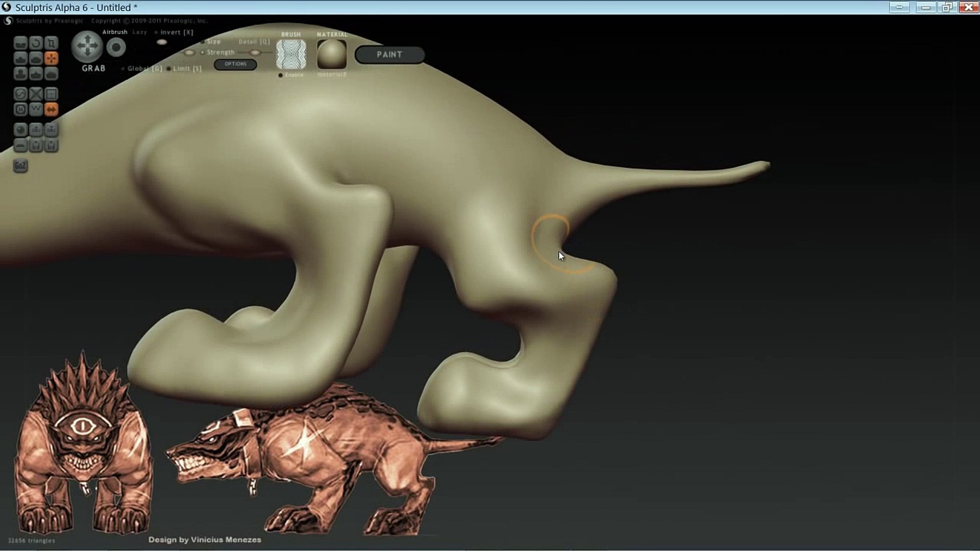Toggle the orange Symmetry icon

coord(51,109)
